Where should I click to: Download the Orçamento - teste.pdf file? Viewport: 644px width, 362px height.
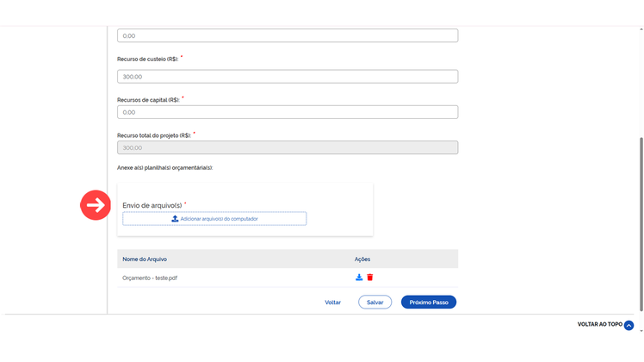tap(359, 278)
